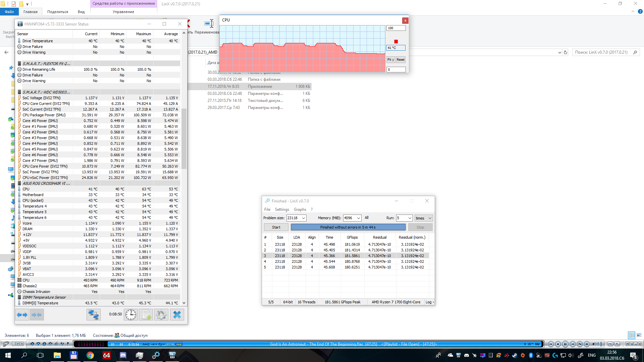Pause playback in the audio player bar
644x362 pixels.
coord(565,344)
